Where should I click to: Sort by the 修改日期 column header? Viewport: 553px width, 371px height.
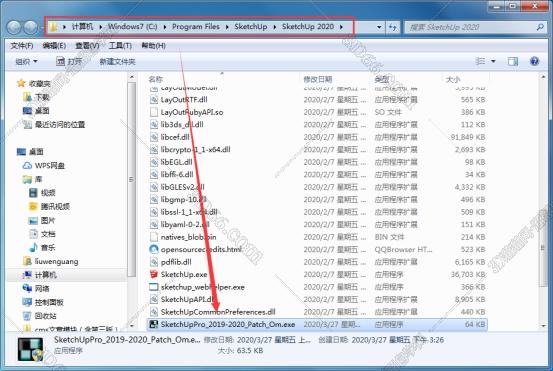pos(318,79)
